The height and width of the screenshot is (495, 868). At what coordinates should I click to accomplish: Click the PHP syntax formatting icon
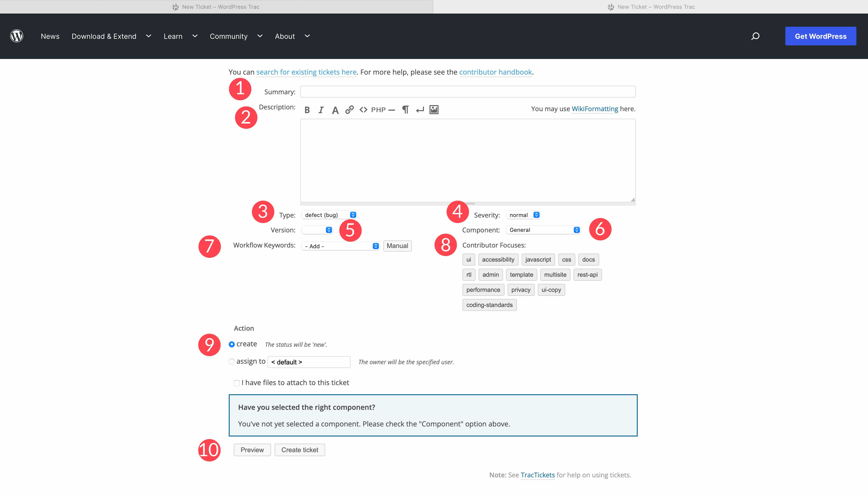click(x=378, y=110)
